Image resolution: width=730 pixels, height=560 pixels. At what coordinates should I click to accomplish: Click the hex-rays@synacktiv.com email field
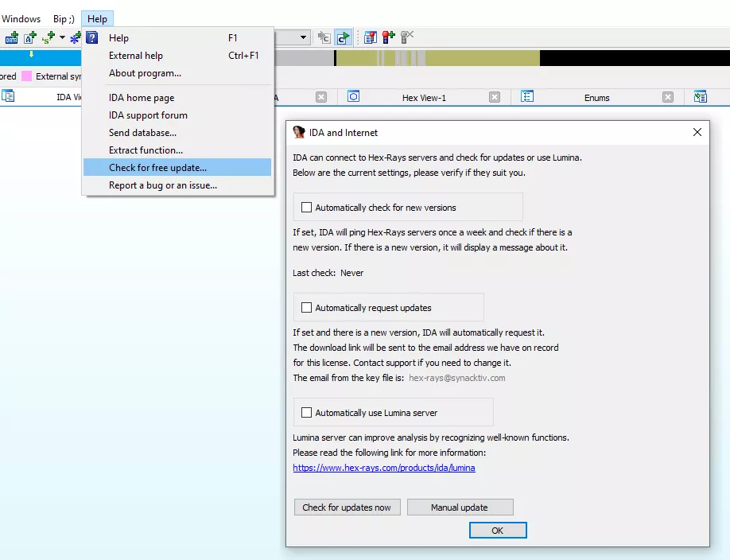pos(456,378)
